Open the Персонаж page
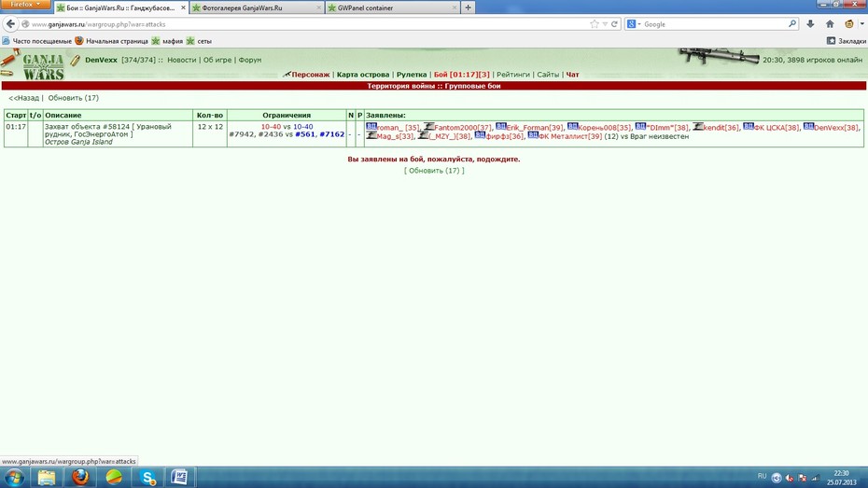The image size is (868, 488). (x=310, y=74)
